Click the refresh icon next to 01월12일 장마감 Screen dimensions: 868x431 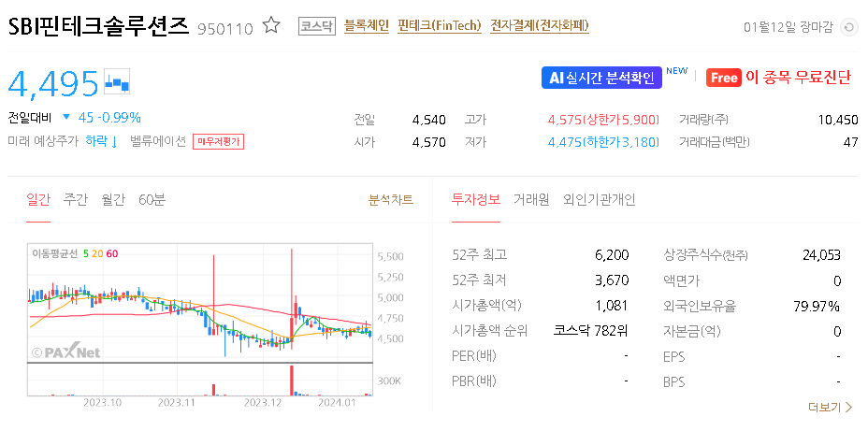pos(848,27)
